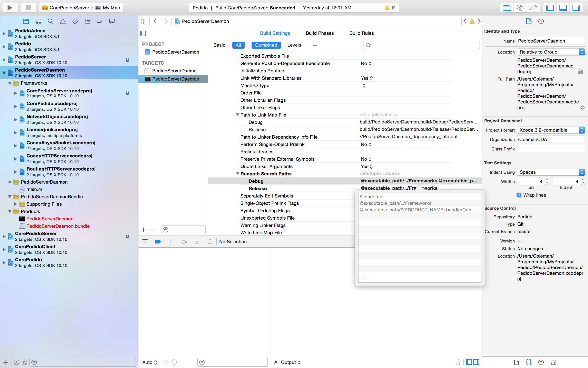This screenshot has height=368, width=588.
Task: Expand the PedidoAdmin project
Action: point(4,34)
